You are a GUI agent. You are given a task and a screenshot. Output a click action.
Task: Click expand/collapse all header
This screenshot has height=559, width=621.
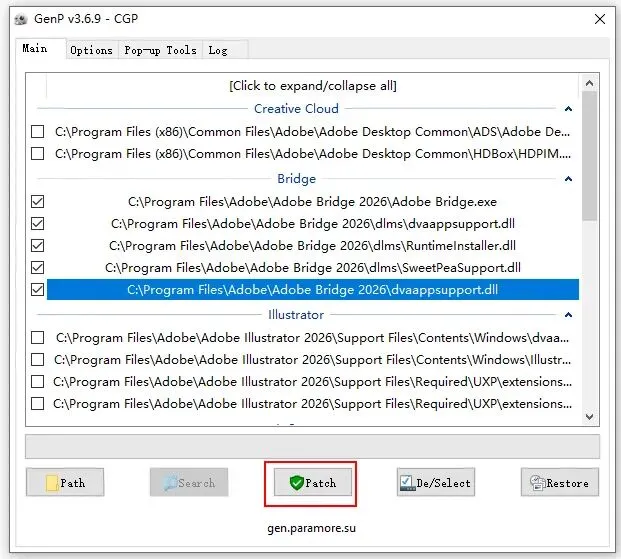[312, 86]
